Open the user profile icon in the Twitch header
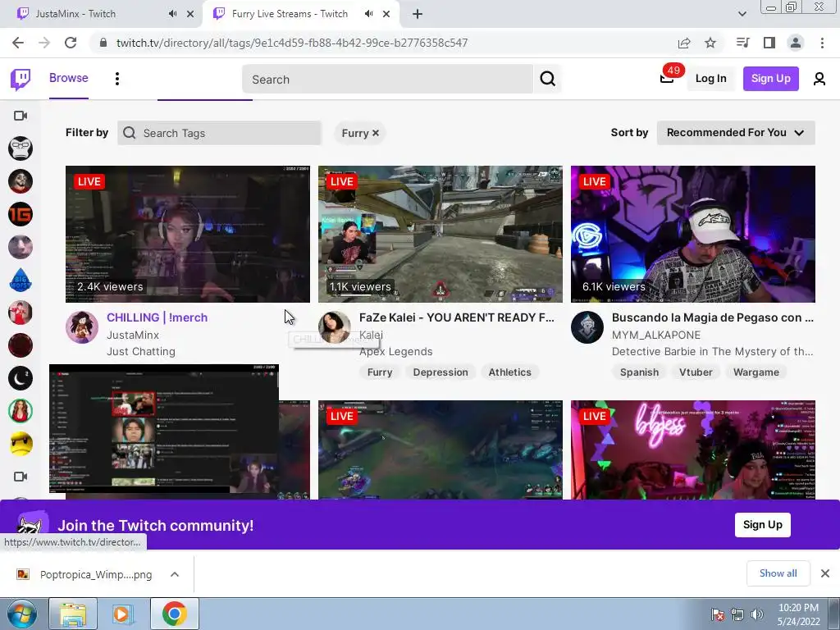Image resolution: width=840 pixels, height=630 pixels. (819, 79)
